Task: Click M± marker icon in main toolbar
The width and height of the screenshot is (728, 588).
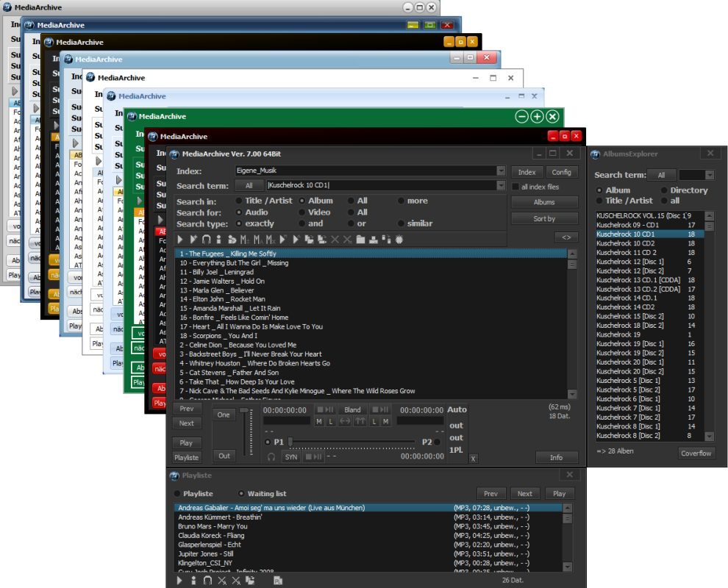Action: point(245,240)
